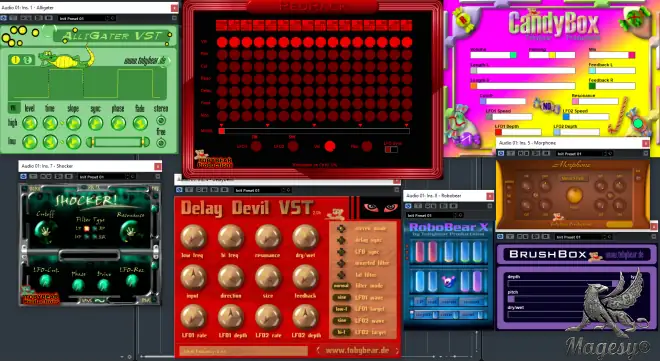Click the LFO-Cut knob in Shocker
Viewport: 660px width, 361px height.
[45, 281]
